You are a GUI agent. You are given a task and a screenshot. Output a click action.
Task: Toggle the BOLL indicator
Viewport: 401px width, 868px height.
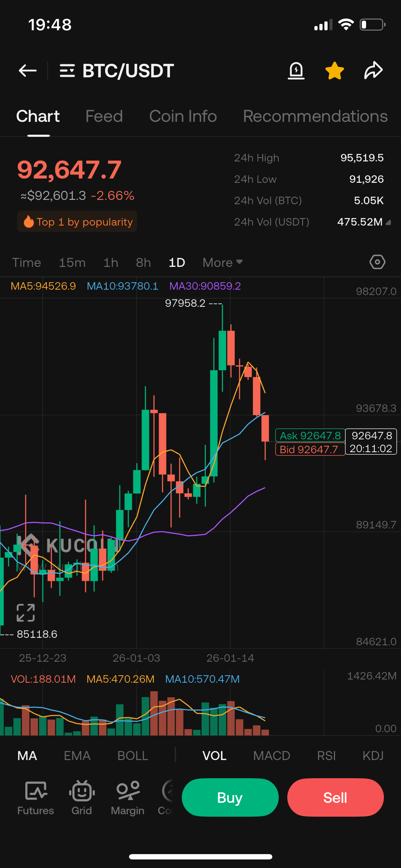coord(133,755)
